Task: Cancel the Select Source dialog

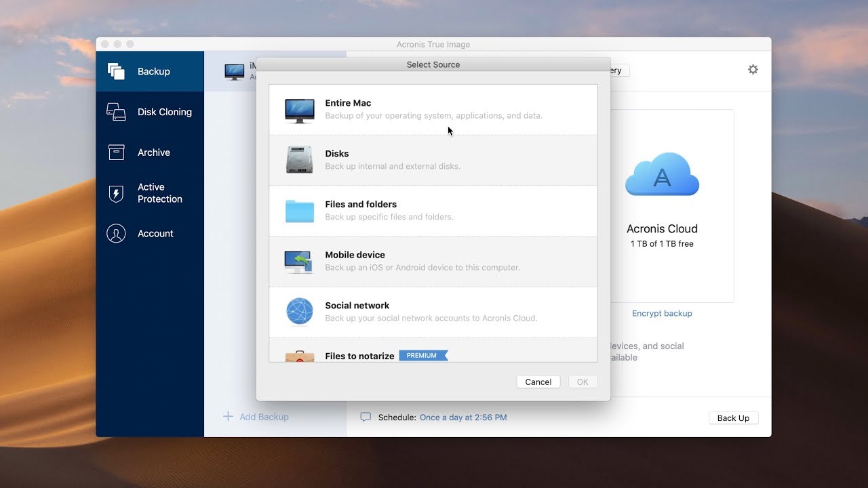Action: [538, 382]
